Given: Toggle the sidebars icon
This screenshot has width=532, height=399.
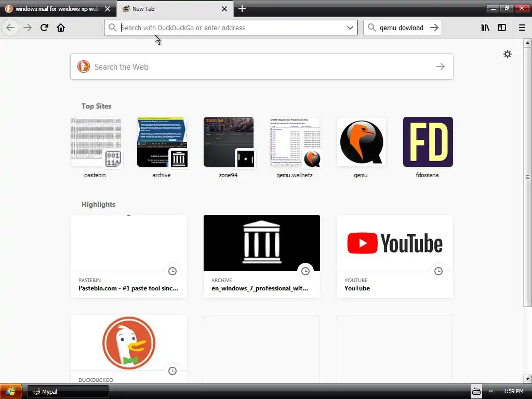Looking at the screenshot, I should pyautogui.click(x=502, y=28).
